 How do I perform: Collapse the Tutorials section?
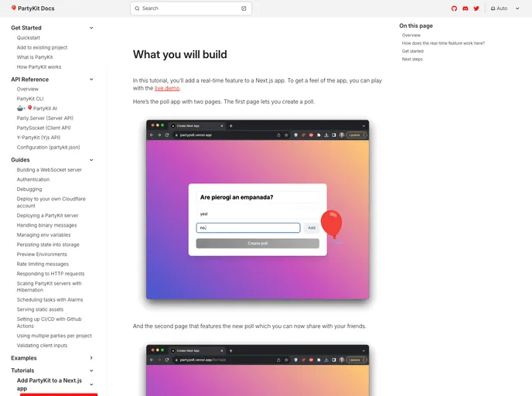91,370
